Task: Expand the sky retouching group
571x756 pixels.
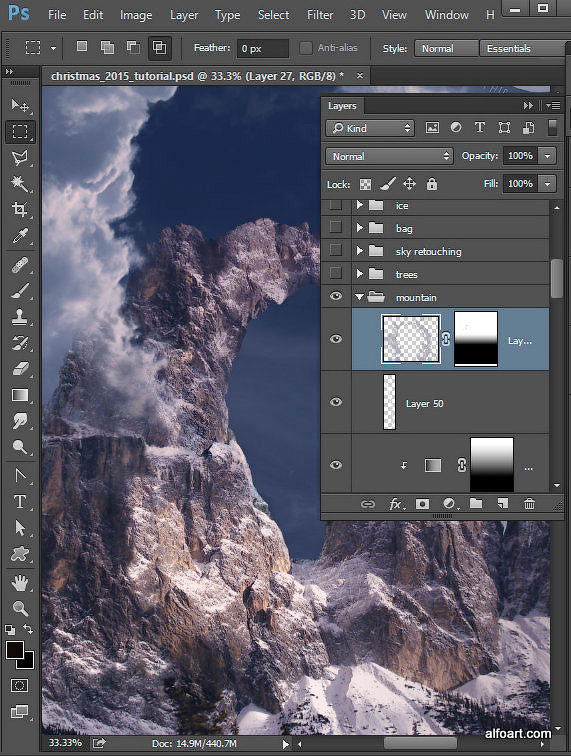Action: [x=359, y=250]
